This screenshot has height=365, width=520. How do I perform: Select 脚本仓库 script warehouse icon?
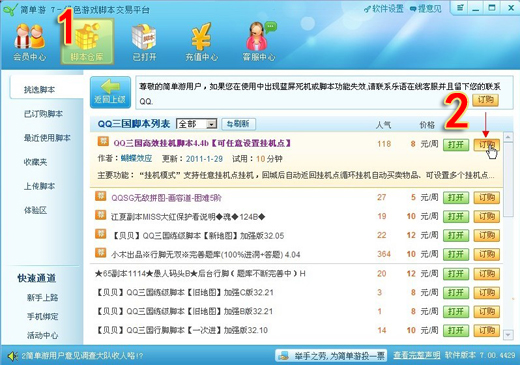click(x=87, y=42)
